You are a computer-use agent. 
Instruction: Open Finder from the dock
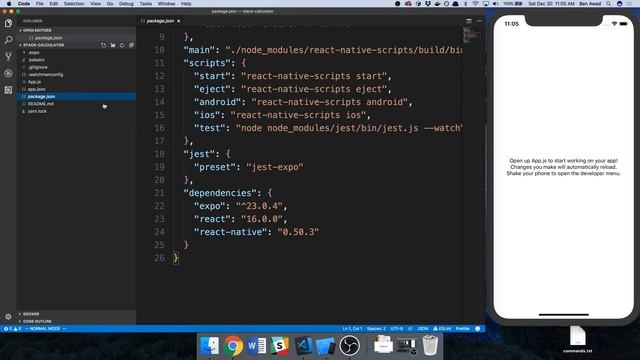click(210, 346)
